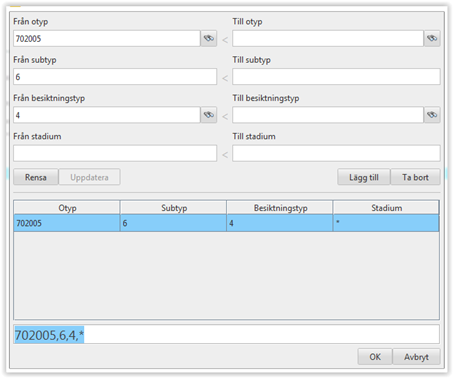Click the Ta bort button
The image size is (453, 378).
click(415, 177)
